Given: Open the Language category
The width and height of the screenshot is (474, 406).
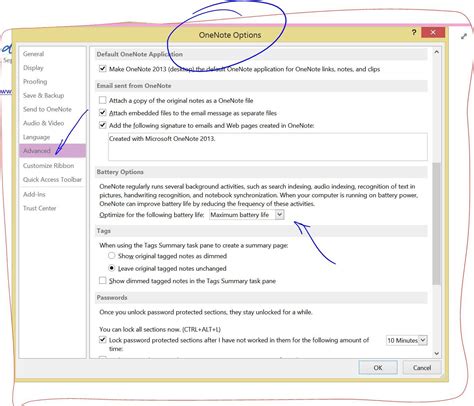Looking at the screenshot, I should click(x=36, y=137).
